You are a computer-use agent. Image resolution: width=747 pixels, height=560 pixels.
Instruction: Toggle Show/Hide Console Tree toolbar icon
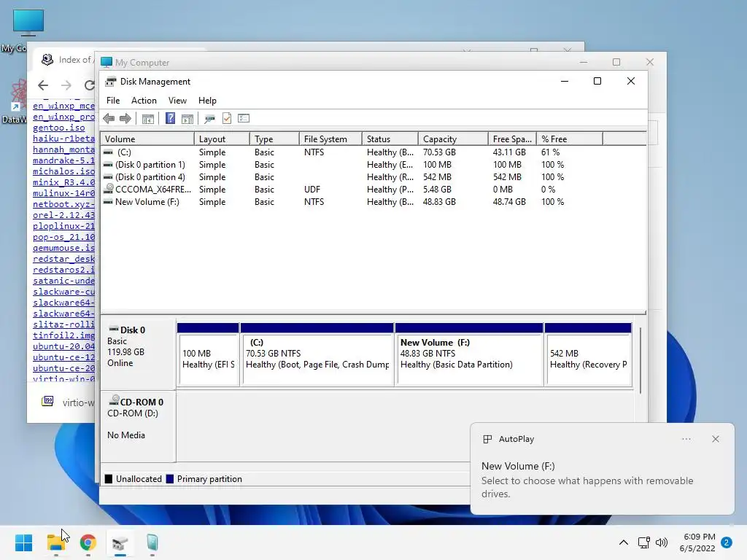(x=147, y=119)
